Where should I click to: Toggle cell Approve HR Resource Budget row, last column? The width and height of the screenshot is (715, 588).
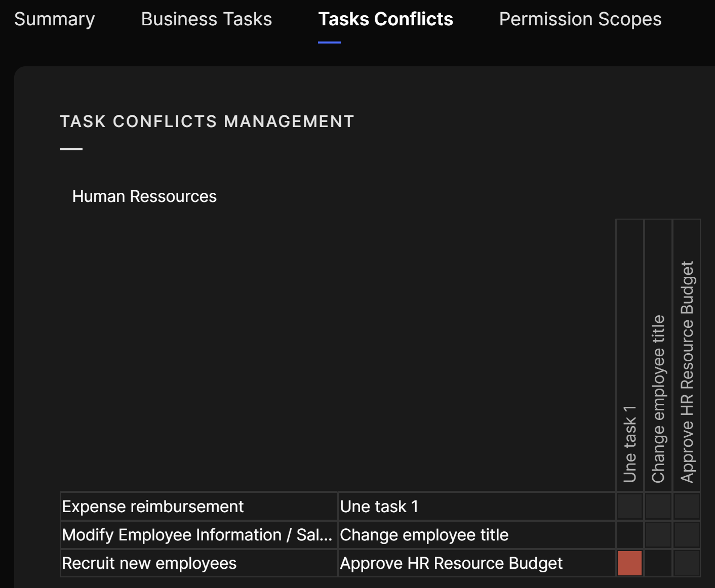coord(686,563)
